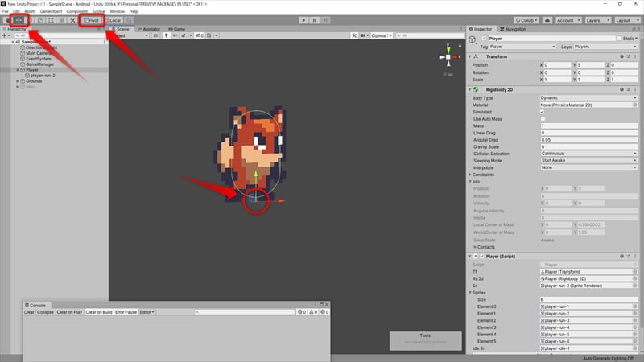Click the Console Clear button
The width and height of the screenshot is (644, 362).
(x=29, y=312)
